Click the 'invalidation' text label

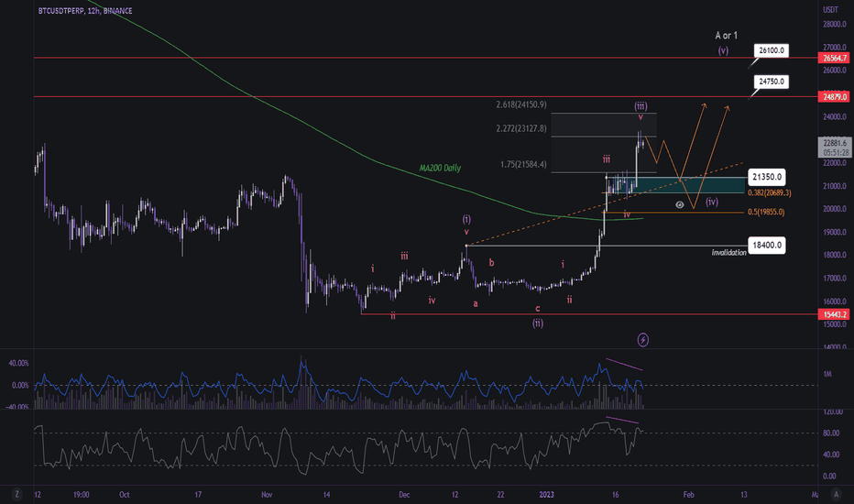tap(728, 253)
